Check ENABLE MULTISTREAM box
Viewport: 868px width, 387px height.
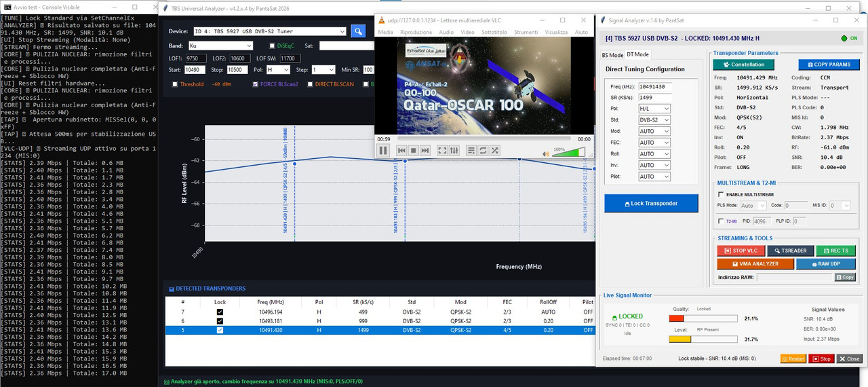(722, 195)
